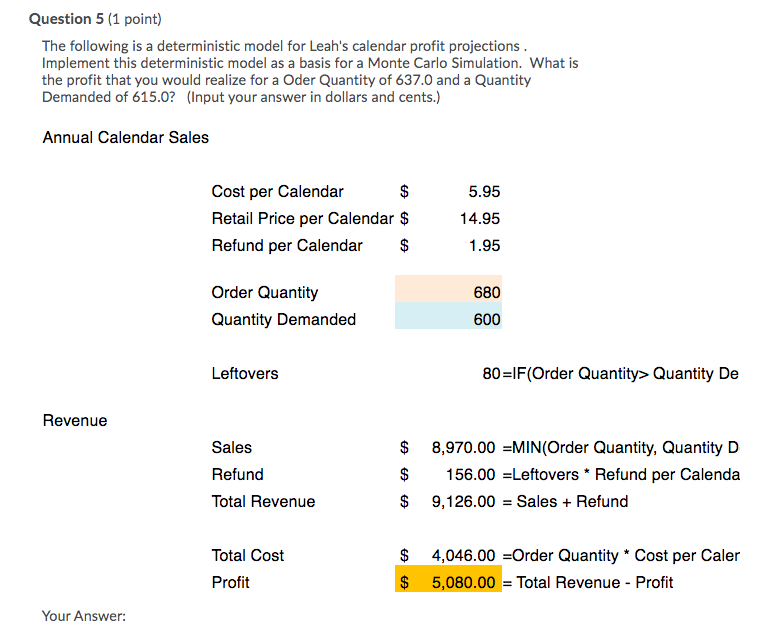Click the '(Input your answer in dollars and cents.)' note
This screenshot has height=636, width=769.
click(x=313, y=97)
